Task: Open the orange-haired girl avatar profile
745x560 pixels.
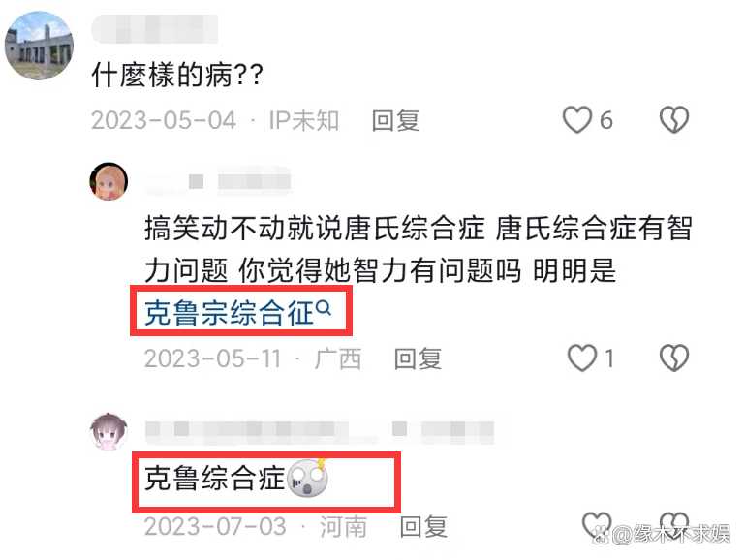Action: tap(109, 181)
